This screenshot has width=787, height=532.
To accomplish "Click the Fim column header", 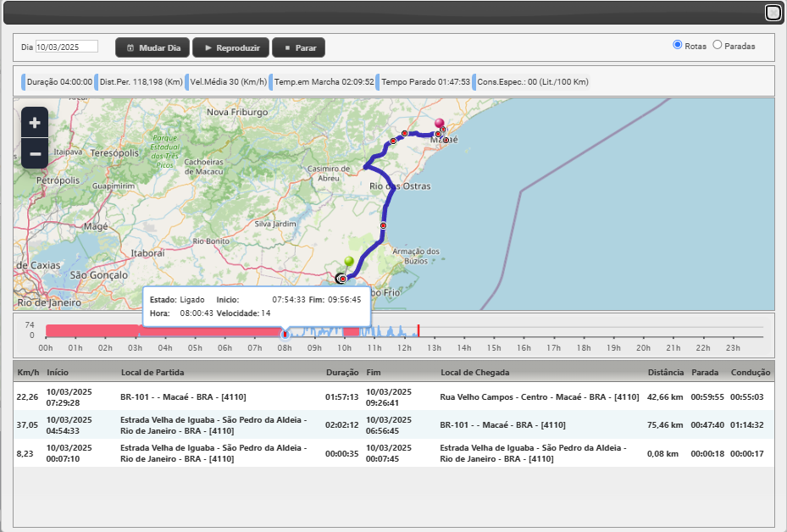I will (x=374, y=373).
